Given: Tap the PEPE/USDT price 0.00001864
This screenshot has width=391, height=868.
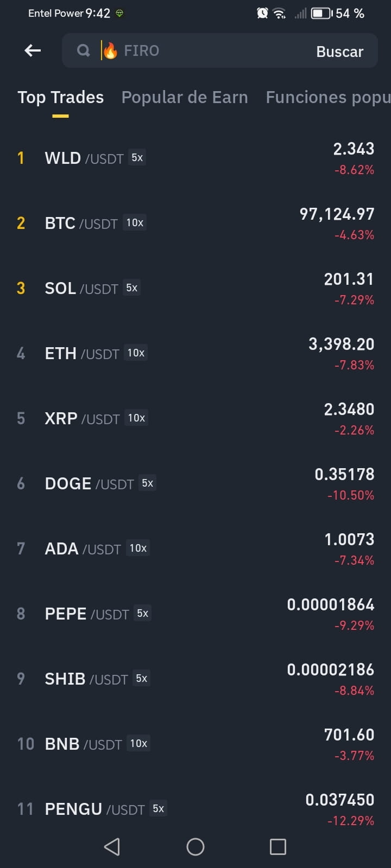Looking at the screenshot, I should point(331,604).
